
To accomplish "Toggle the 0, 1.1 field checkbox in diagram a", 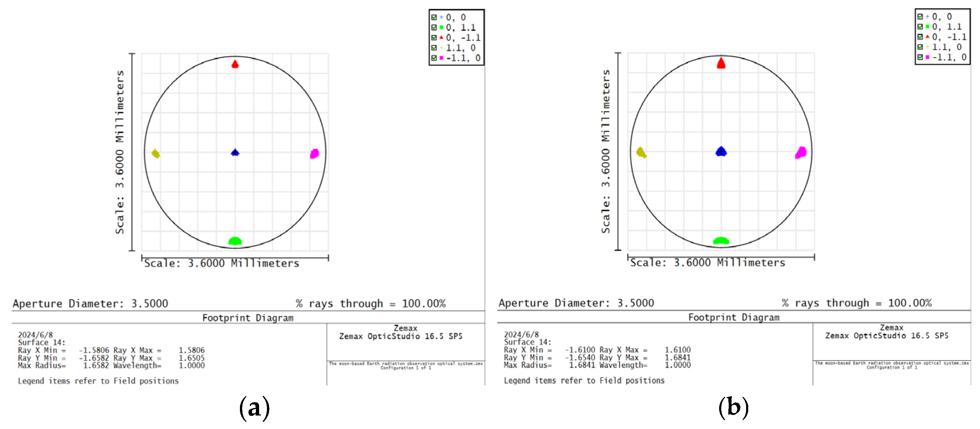I will pos(433,27).
